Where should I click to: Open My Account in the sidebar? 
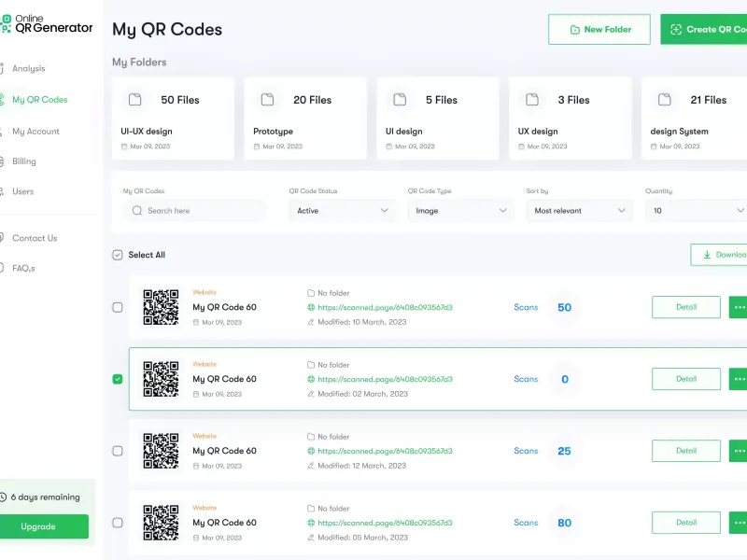pyautogui.click(x=35, y=132)
